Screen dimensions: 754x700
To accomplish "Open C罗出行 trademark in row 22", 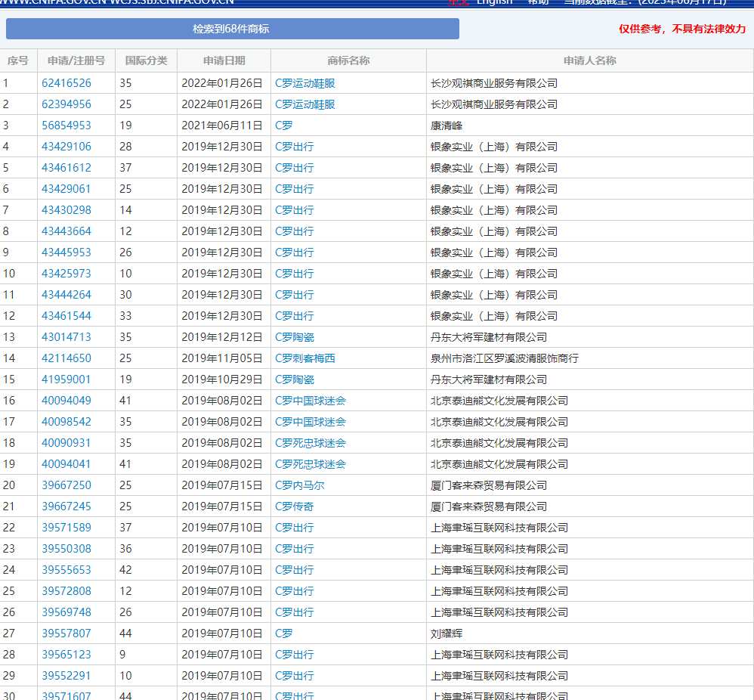I will tap(295, 528).
